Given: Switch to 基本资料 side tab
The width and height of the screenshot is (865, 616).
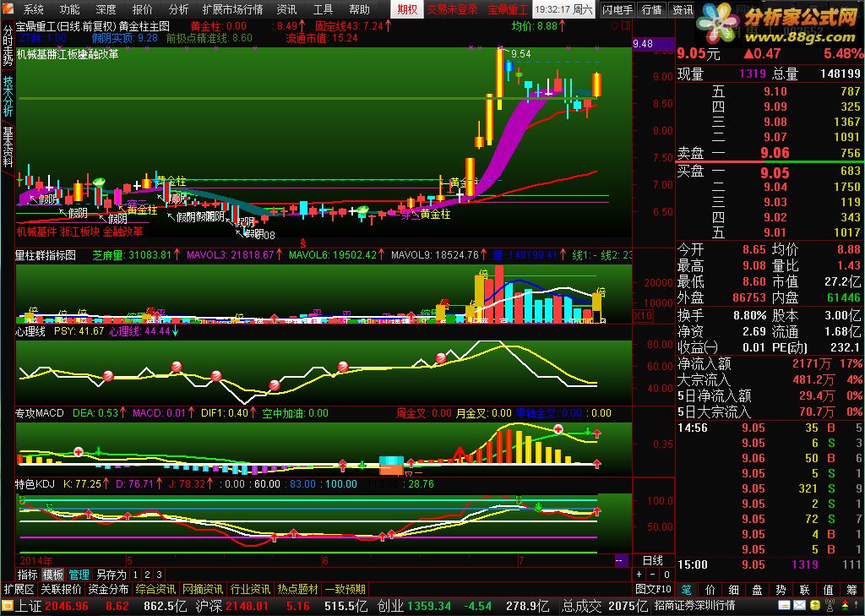Looking at the screenshot, I should pos(8,146).
